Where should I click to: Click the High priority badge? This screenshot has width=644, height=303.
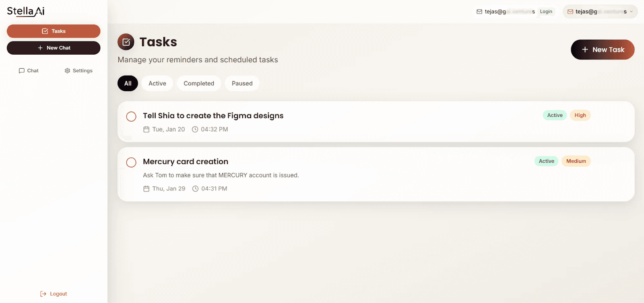coord(580,115)
